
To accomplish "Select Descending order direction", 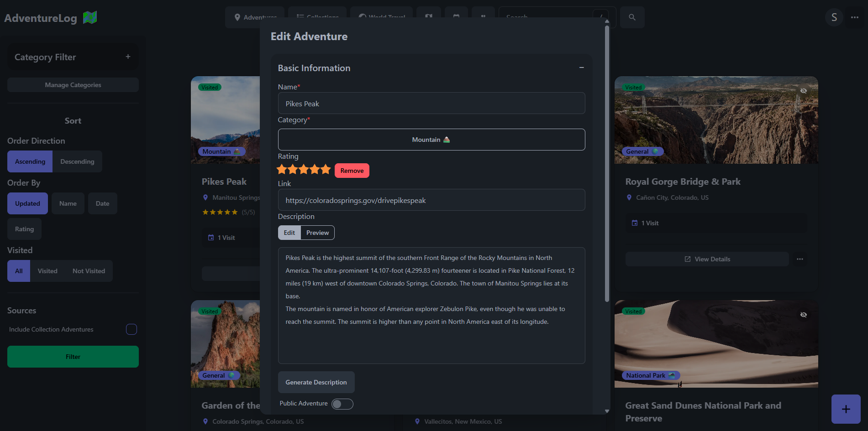I will click(77, 161).
